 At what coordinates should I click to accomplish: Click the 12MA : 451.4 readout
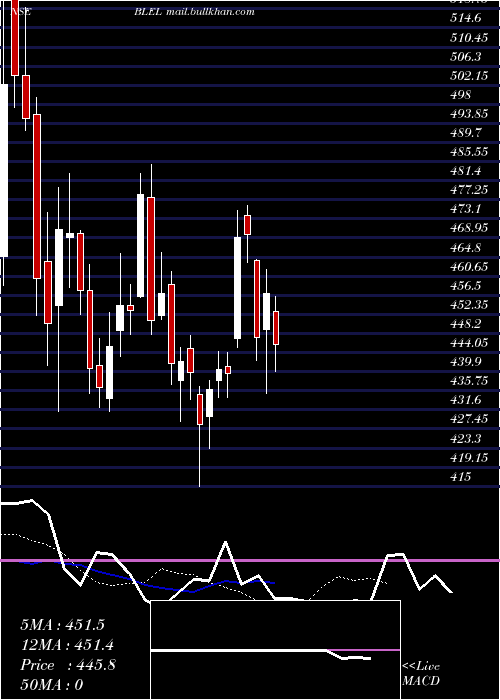click(67, 645)
